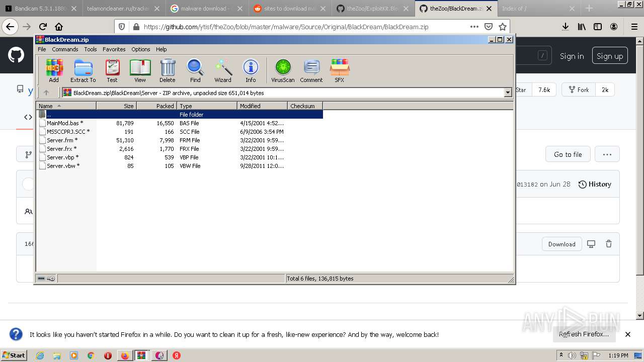644x362 pixels.
Task: Open a new Firefox tab
Action: [x=589, y=9]
